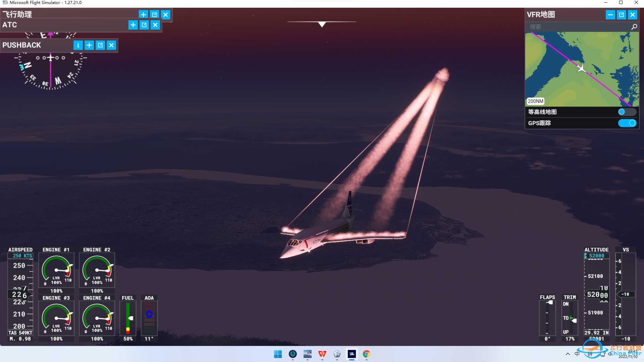Click the ENGINE #3 gauge
This screenshot has width=644, height=362.
(x=56, y=318)
